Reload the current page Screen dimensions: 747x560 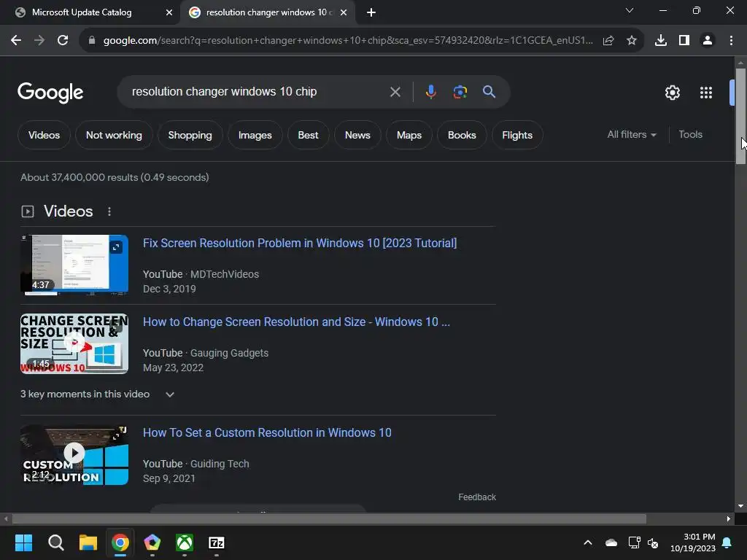pyautogui.click(x=63, y=41)
